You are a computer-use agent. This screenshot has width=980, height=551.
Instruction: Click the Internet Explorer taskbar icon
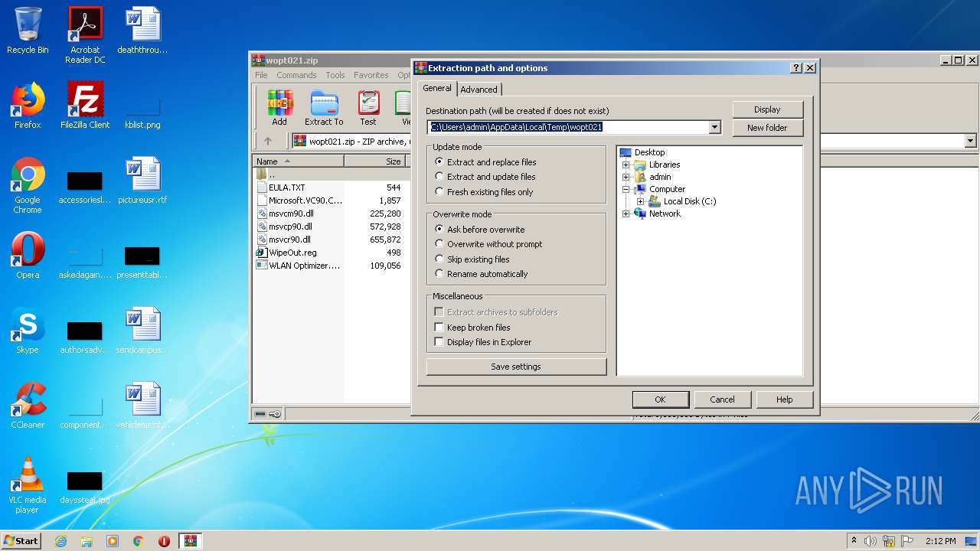coord(60,541)
